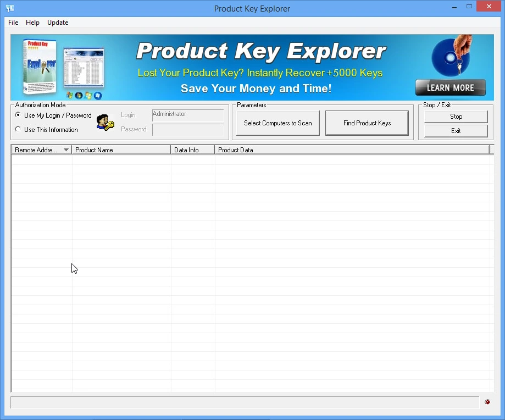Sort by Product Name column header
The height and width of the screenshot is (420, 505).
[121, 150]
